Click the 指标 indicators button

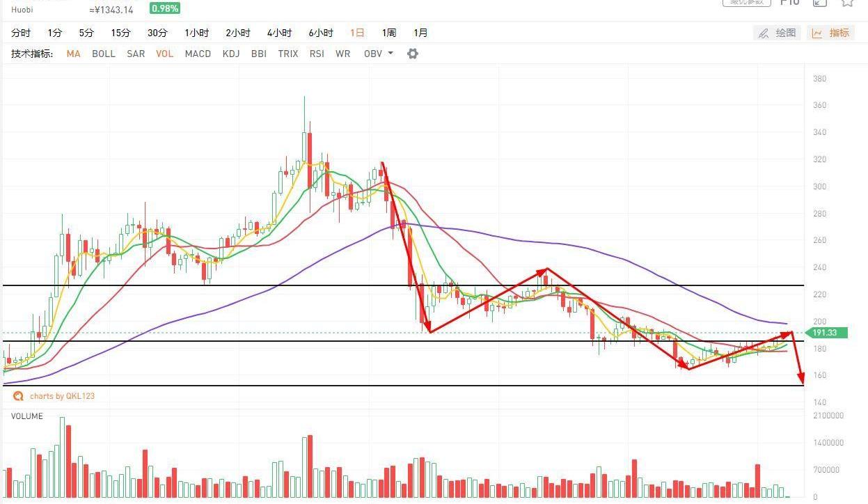(830, 33)
